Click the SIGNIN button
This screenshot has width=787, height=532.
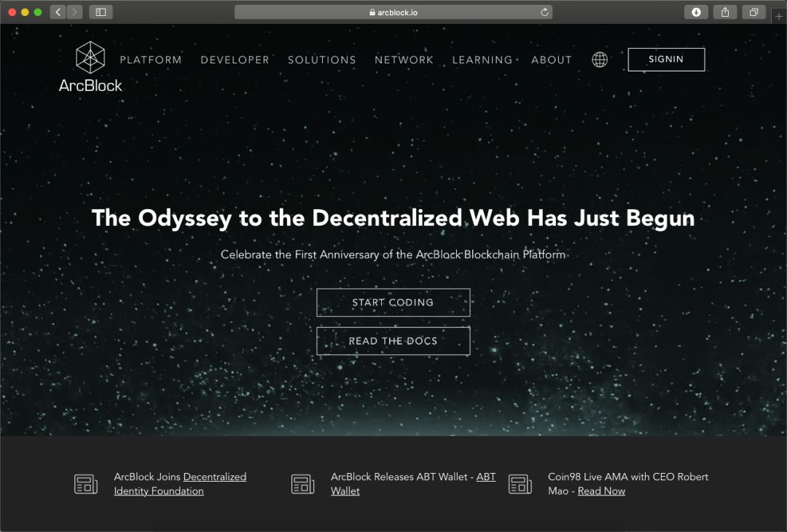(x=666, y=60)
